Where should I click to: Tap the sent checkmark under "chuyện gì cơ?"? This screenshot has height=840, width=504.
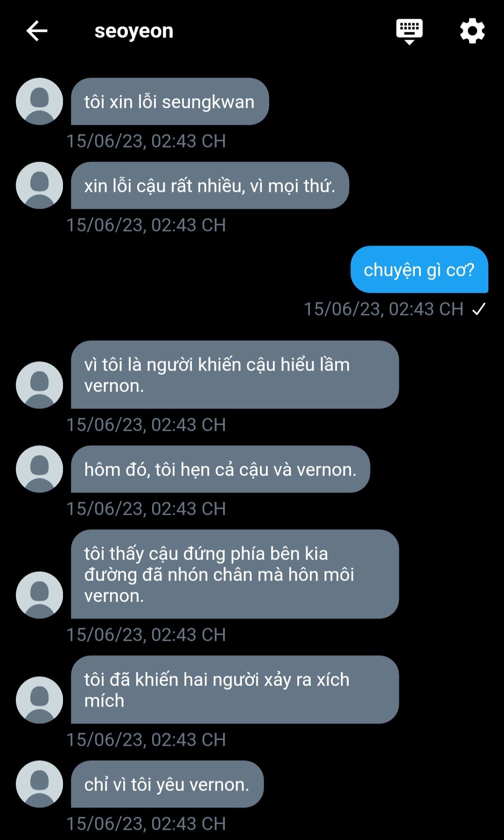tap(479, 309)
